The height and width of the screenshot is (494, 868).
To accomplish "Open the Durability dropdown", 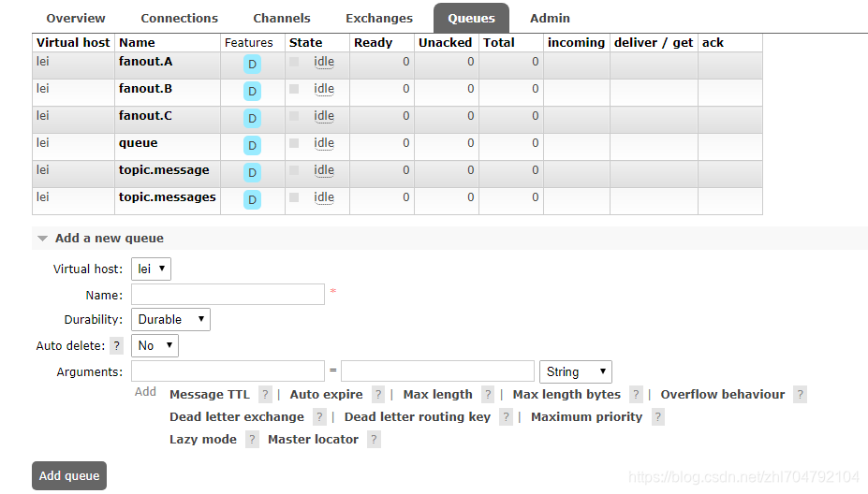I will click(x=170, y=320).
